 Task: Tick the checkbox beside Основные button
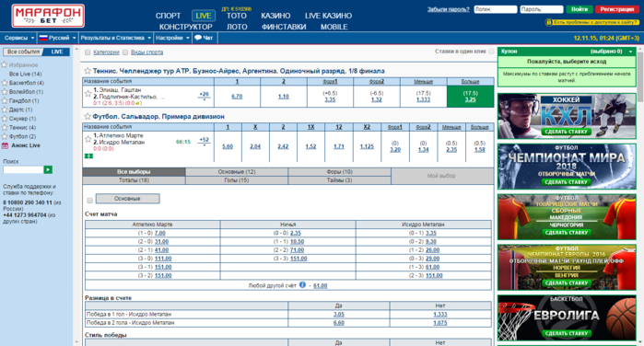[x=89, y=200]
